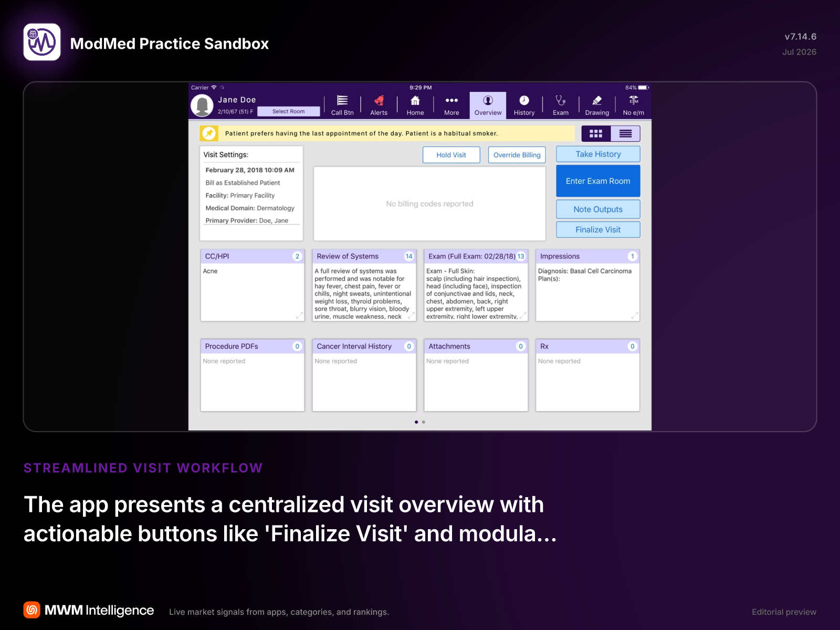Screen dimensions: 840x630
Task: Tap the yellow pinned note icon
Action: point(209,133)
